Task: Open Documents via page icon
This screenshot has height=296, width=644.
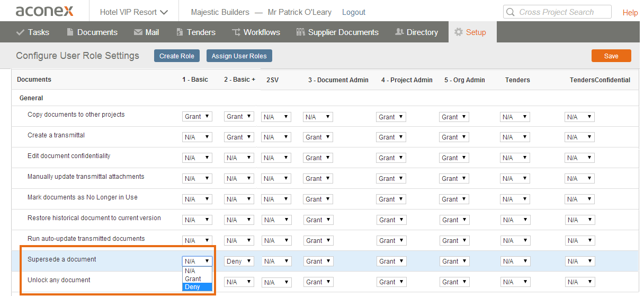Action: tap(70, 32)
